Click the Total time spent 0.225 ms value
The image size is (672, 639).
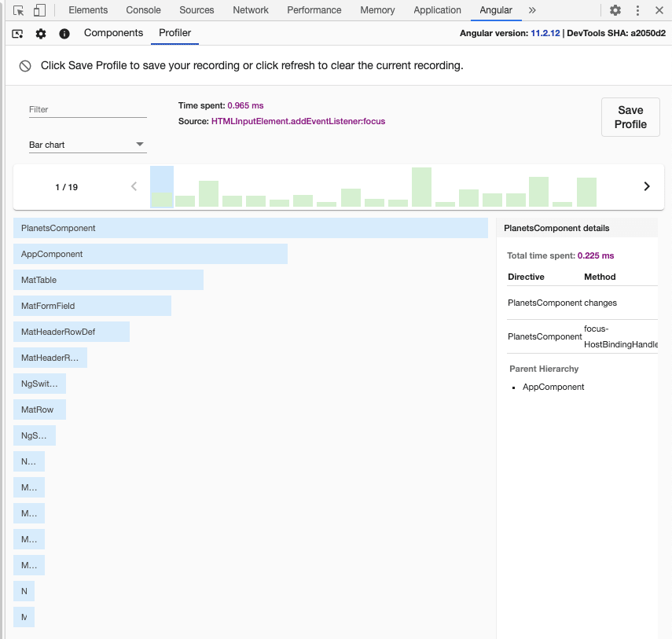point(595,256)
